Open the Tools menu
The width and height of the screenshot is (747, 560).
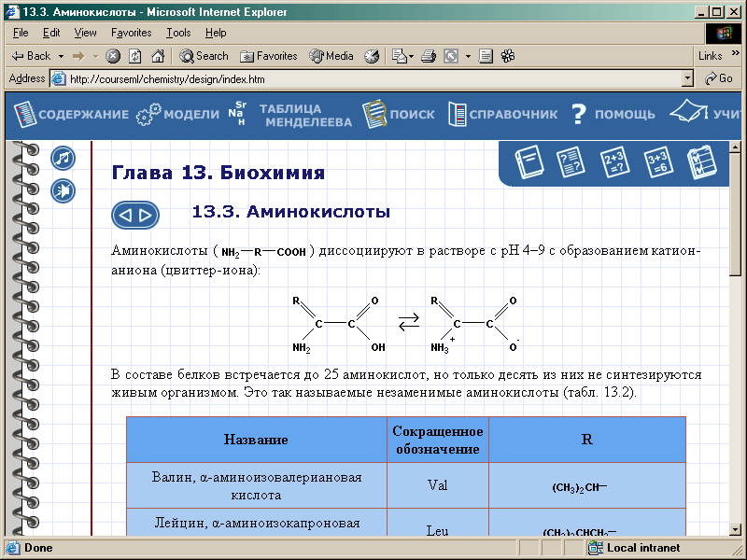(x=178, y=33)
